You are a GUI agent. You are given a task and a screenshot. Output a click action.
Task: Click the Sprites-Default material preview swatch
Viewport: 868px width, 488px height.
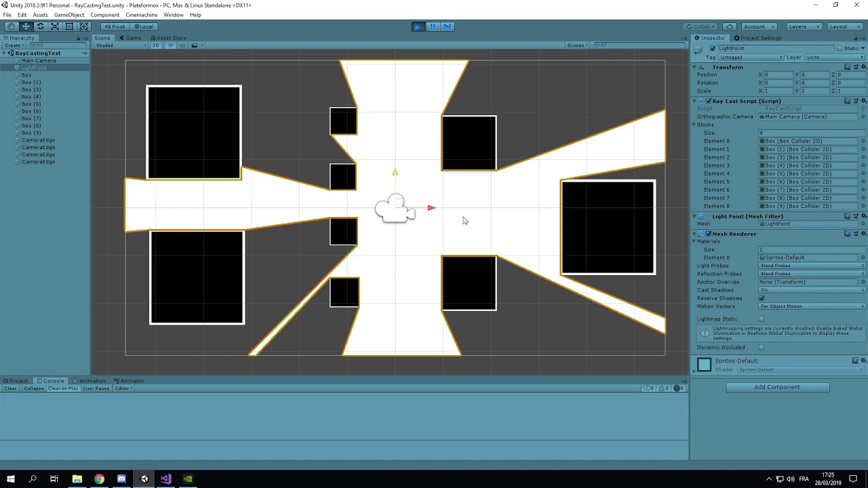tap(704, 365)
